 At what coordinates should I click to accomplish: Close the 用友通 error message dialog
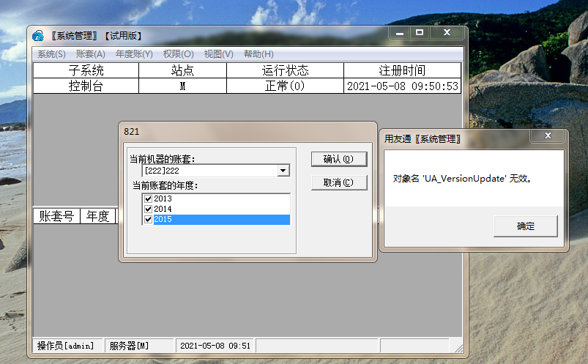click(548, 135)
